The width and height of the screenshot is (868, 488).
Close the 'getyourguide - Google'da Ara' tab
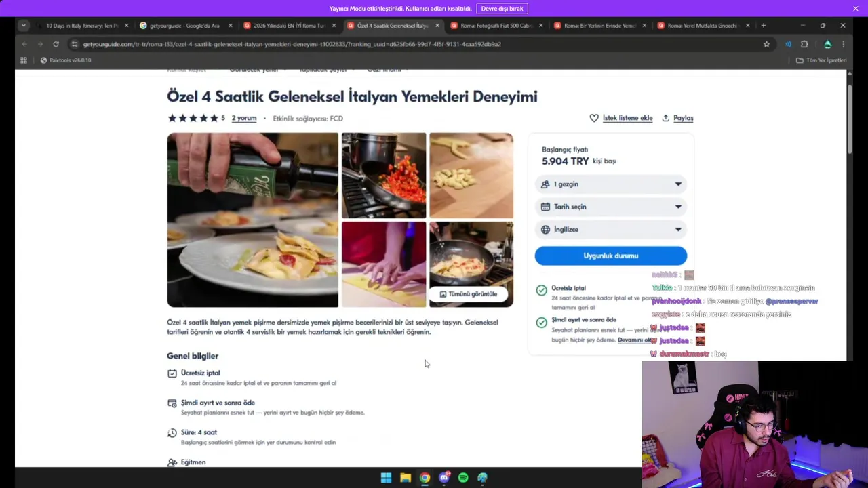click(230, 26)
